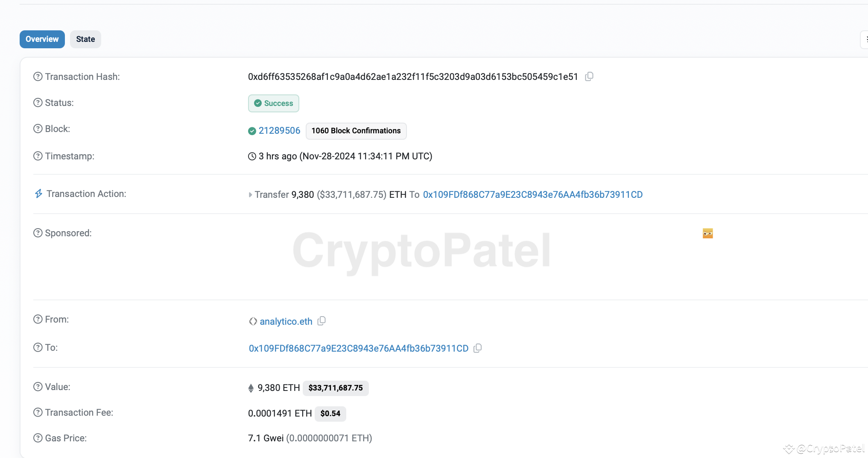The width and height of the screenshot is (868, 458).
Task: Click the help icon next to Gas Price
Action: 37,438
